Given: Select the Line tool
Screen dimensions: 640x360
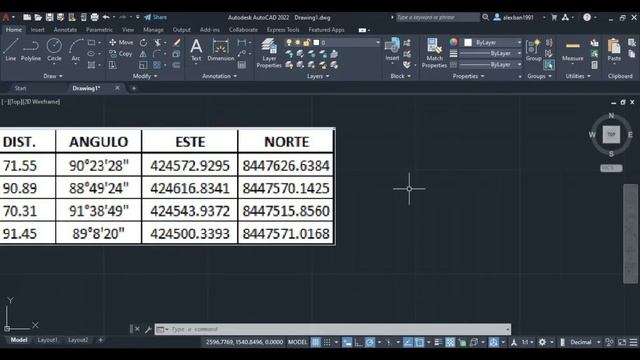Looking at the screenshot, I should tap(11, 50).
